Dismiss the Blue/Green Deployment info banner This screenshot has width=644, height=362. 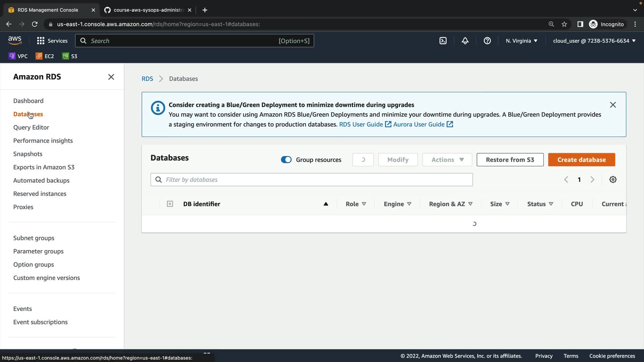[x=613, y=105]
